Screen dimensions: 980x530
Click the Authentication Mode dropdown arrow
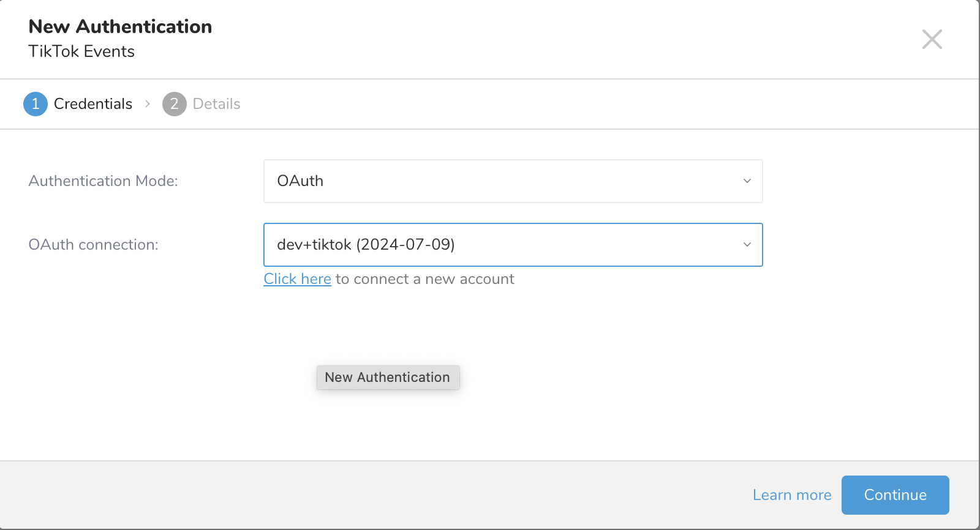(747, 181)
